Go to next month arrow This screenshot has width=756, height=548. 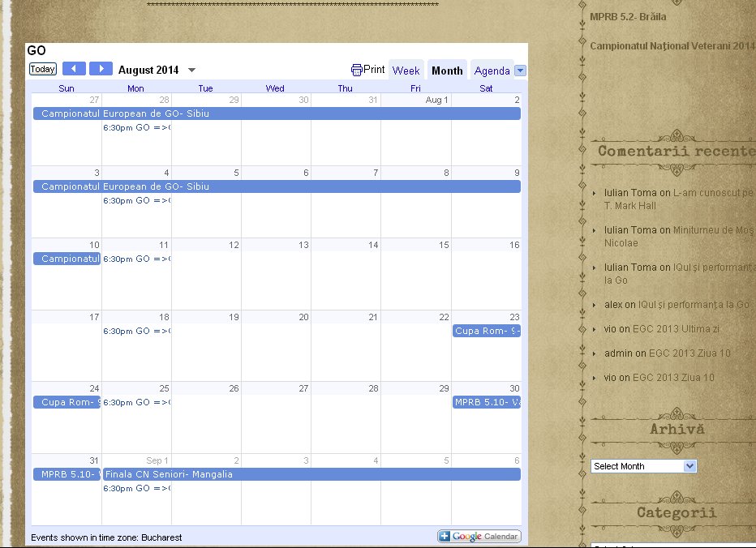pyautogui.click(x=101, y=69)
